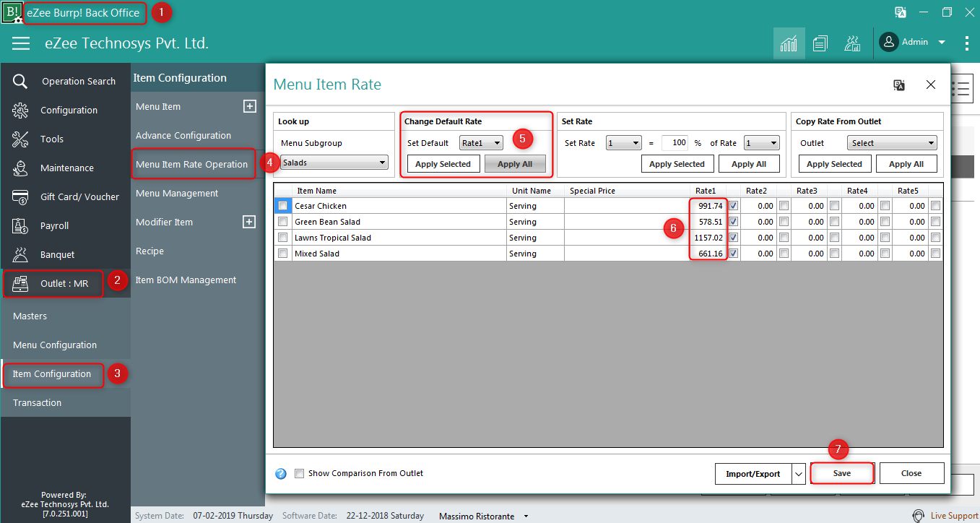Open the Menu Subgroup dropdown showing Salads

334,163
